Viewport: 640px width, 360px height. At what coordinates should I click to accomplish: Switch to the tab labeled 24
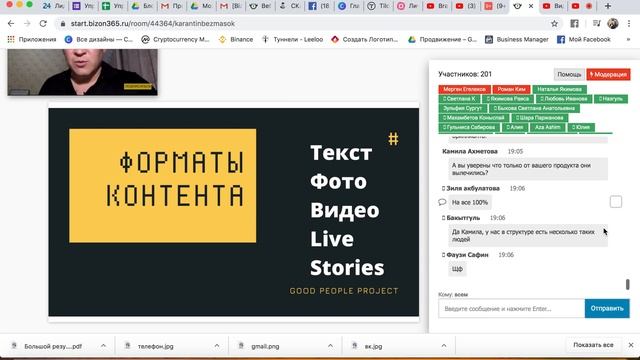53,6
